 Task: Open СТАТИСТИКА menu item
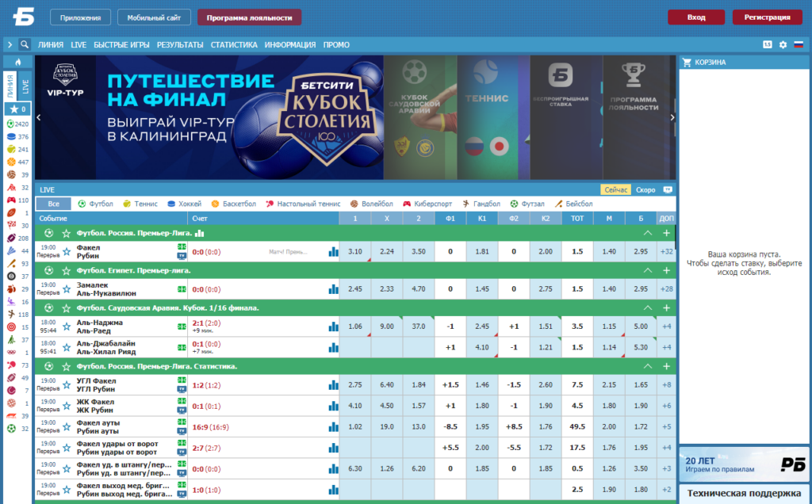coord(234,45)
